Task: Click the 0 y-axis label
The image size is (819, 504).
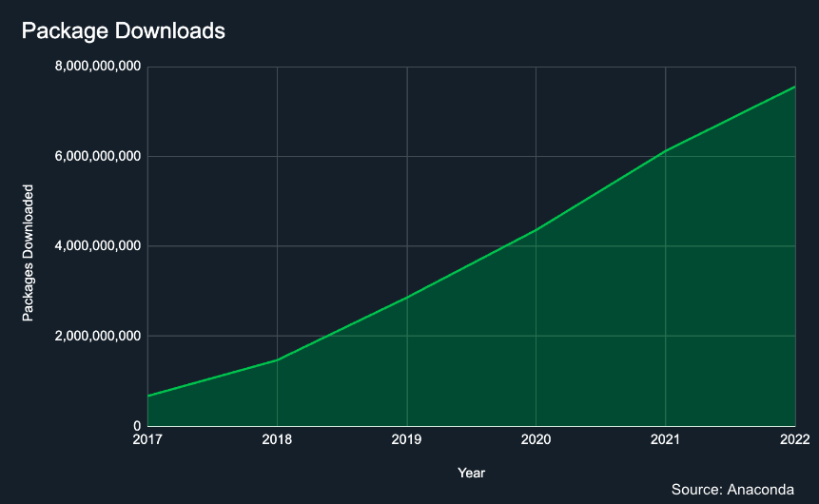Action: [x=137, y=426]
